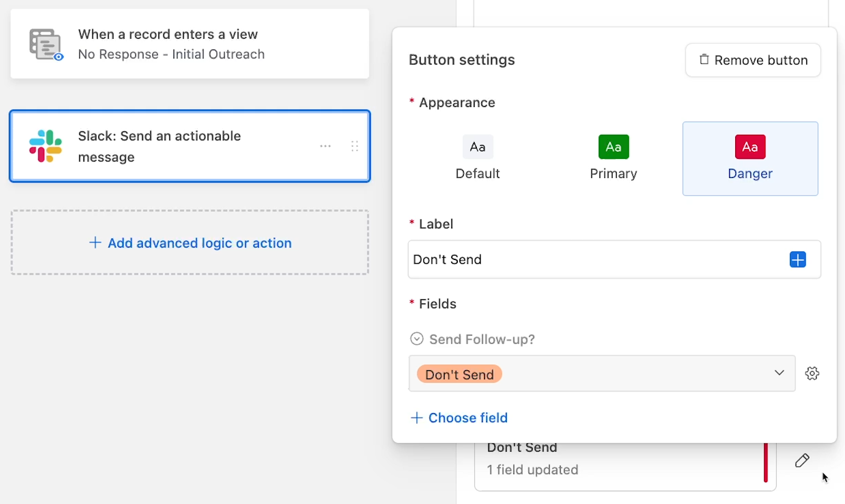The width and height of the screenshot is (845, 504).
Task: Open the Slack action three-dots menu
Action: tap(326, 146)
